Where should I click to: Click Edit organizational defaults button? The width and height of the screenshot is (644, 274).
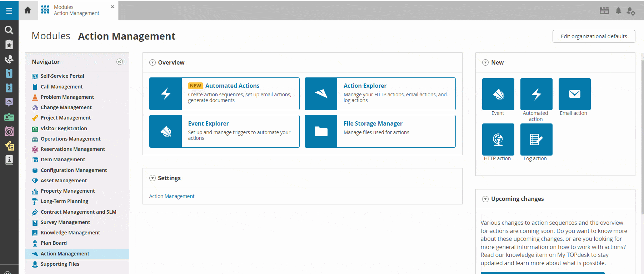[594, 36]
